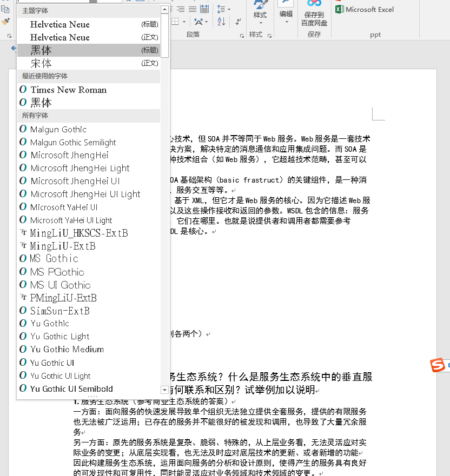
Task: Expand the Styles dropdown arrow below 样式
Action: (260, 22)
